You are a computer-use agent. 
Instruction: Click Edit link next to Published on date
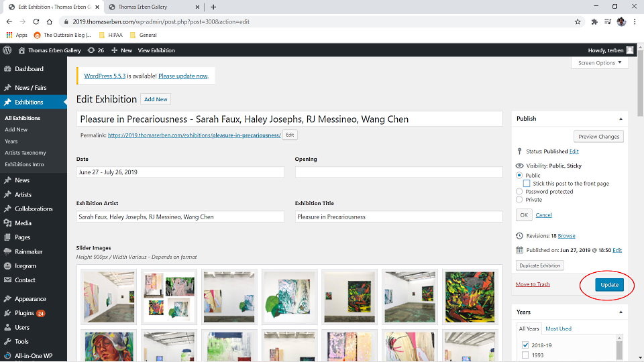[x=617, y=250]
